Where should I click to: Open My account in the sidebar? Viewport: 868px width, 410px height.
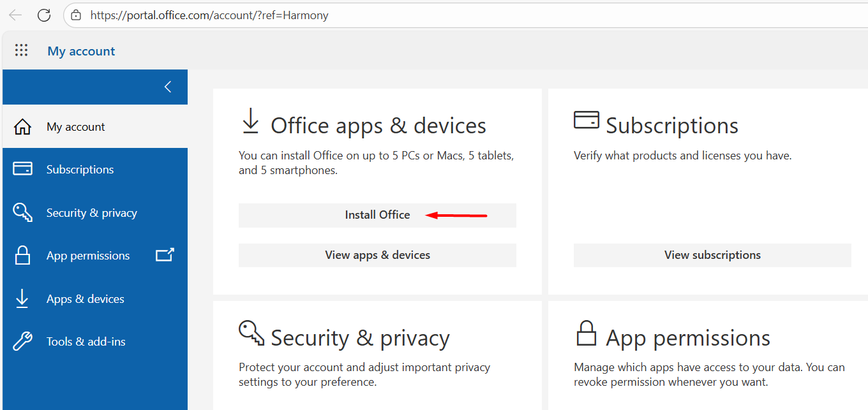click(75, 127)
